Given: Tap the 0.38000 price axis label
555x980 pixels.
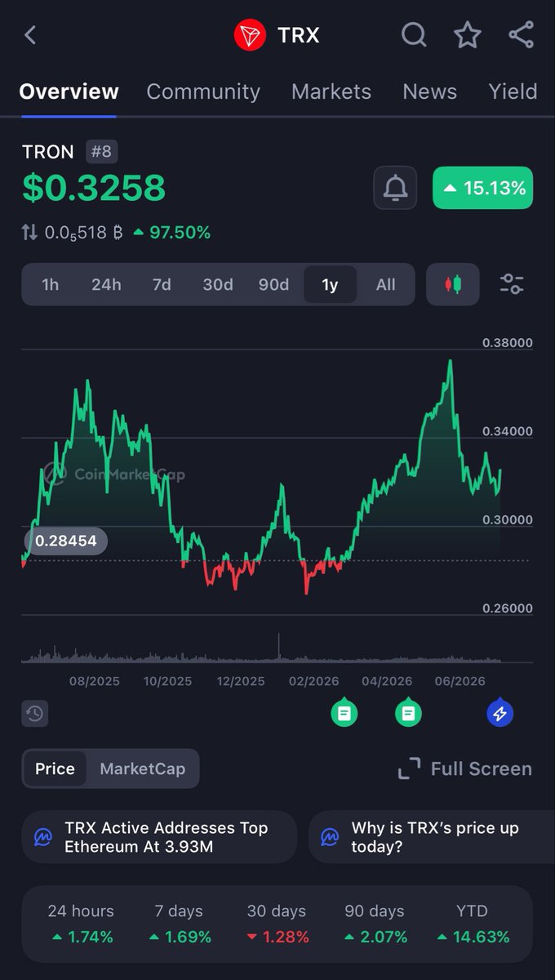Looking at the screenshot, I should click(x=508, y=343).
